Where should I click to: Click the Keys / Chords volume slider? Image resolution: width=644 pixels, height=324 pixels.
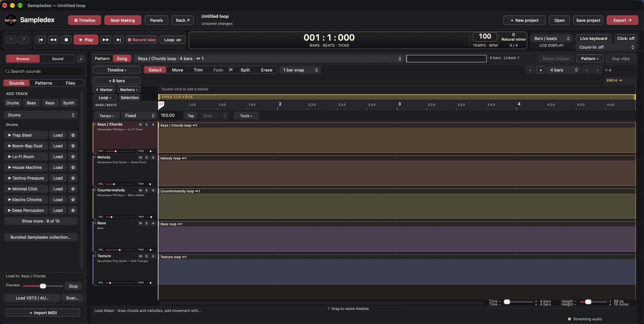(120, 151)
